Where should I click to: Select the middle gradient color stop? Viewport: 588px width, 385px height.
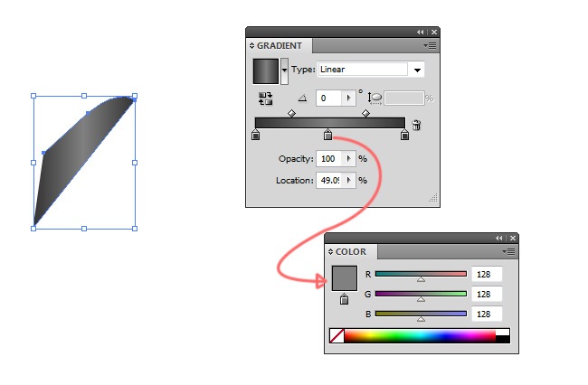coord(328,135)
